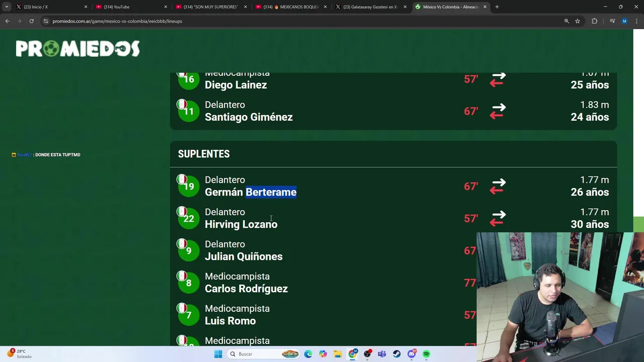
Task: Close the (314) YouTube tab
Action: click(166, 7)
